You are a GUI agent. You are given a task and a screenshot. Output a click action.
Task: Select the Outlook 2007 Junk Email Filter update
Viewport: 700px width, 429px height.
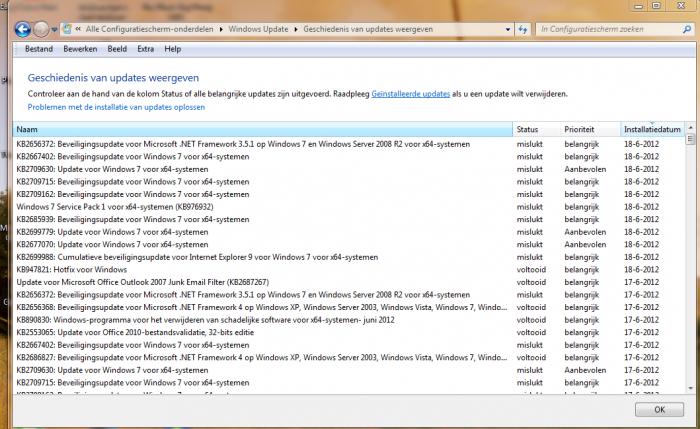(142, 282)
